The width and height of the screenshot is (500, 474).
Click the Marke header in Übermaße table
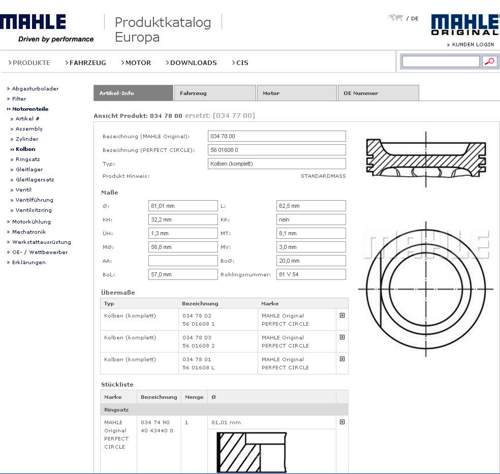pos(270,304)
